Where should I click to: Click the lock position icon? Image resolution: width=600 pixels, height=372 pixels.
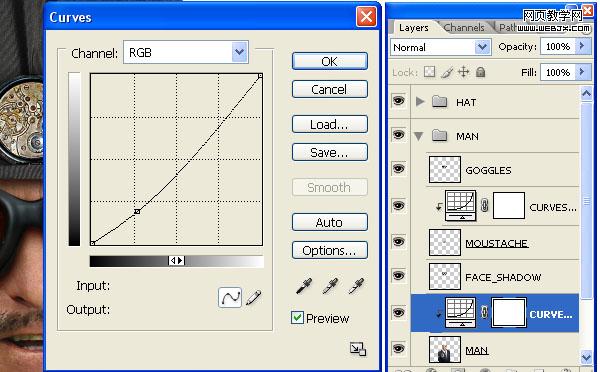(463, 72)
